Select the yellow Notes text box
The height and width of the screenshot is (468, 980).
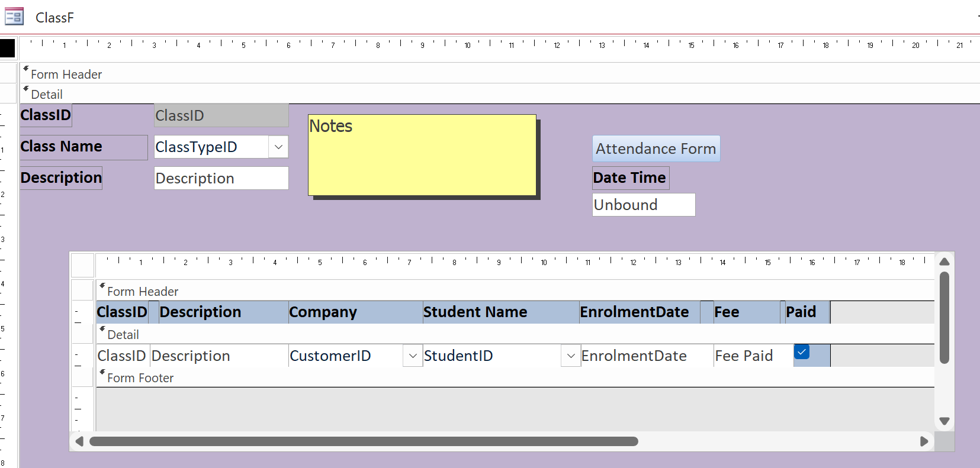422,155
